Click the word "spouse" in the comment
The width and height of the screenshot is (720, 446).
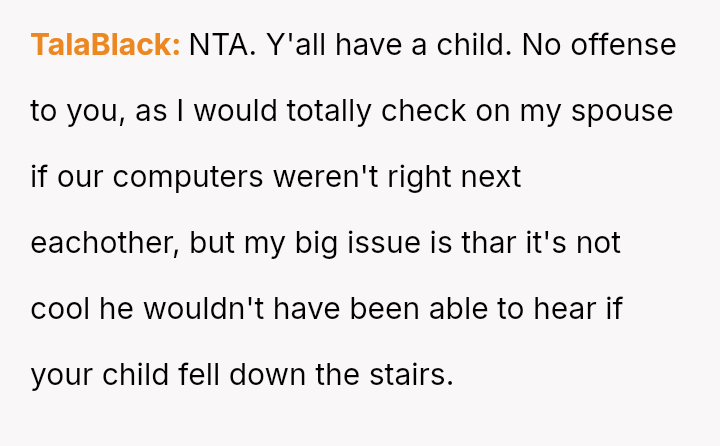(x=622, y=111)
